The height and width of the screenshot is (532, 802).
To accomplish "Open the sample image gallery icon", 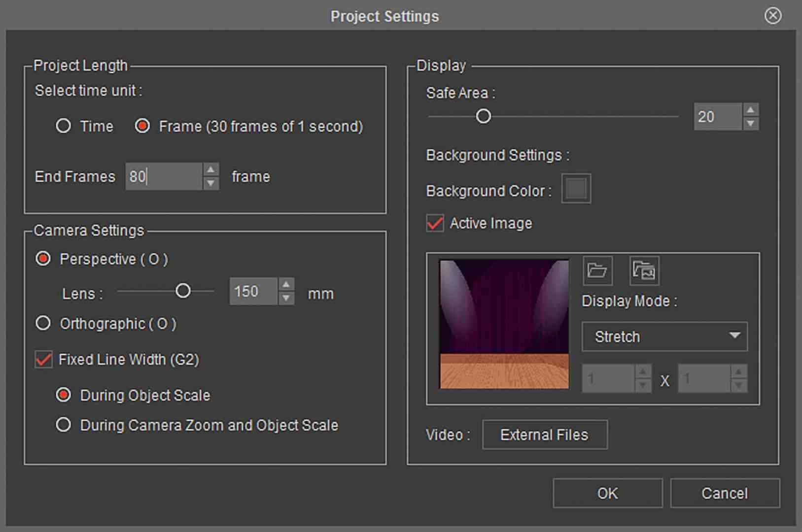I will coord(644,270).
